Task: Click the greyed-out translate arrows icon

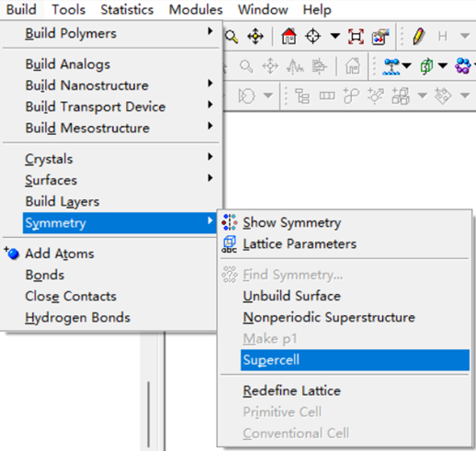Action: pyautogui.click(x=270, y=66)
